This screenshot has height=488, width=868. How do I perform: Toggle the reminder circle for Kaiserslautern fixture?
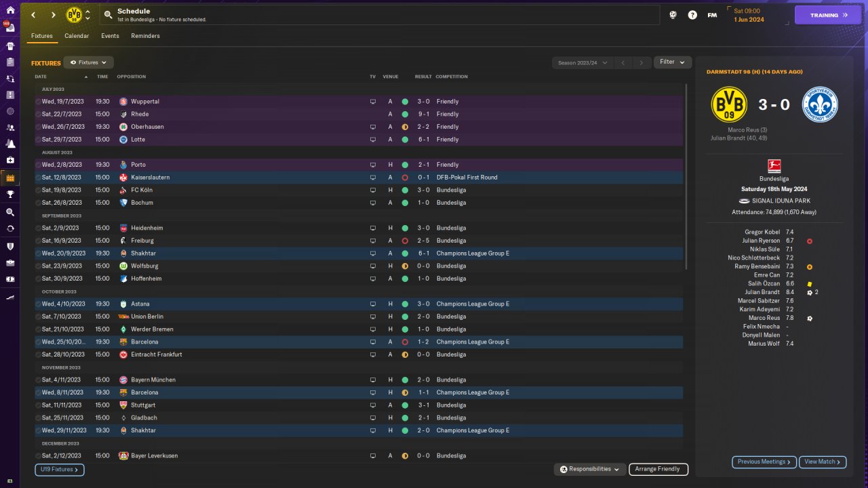[38, 178]
